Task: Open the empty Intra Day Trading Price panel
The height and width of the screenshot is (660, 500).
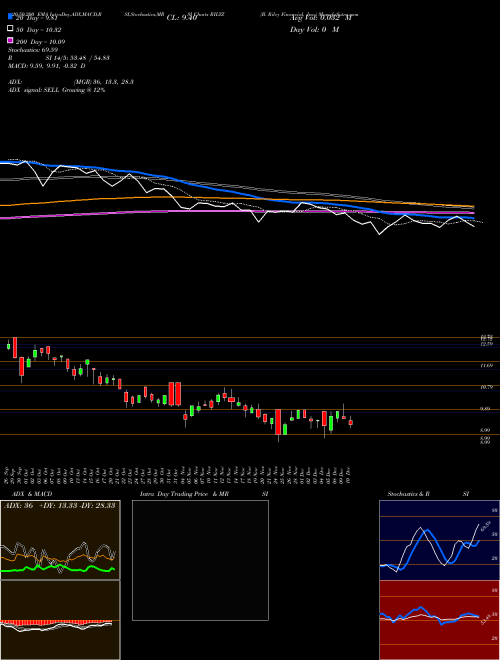Action: (x=200, y=560)
